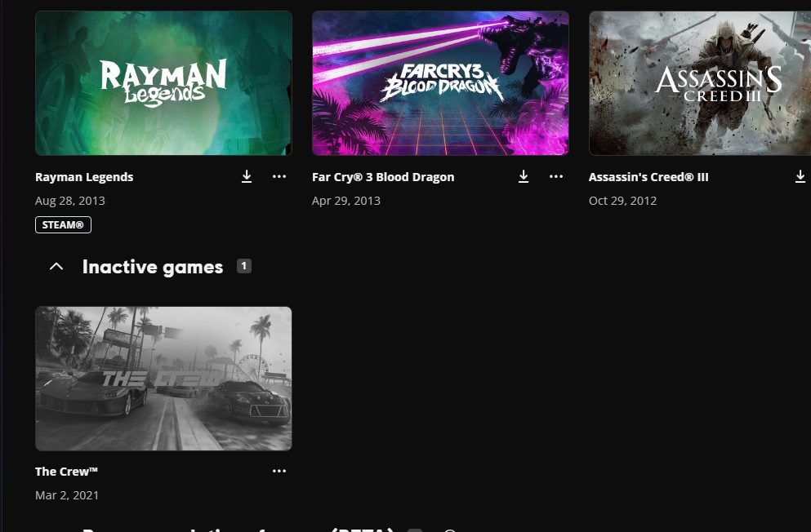Viewport: 811px width, 532px height.
Task: Click the STEAM badge under Rayman Legends
Action: click(x=63, y=224)
